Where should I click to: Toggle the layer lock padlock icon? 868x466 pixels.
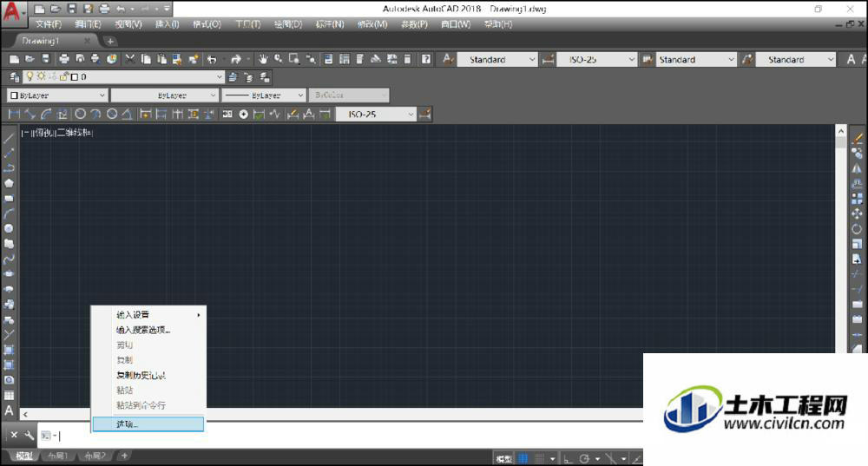(x=64, y=77)
